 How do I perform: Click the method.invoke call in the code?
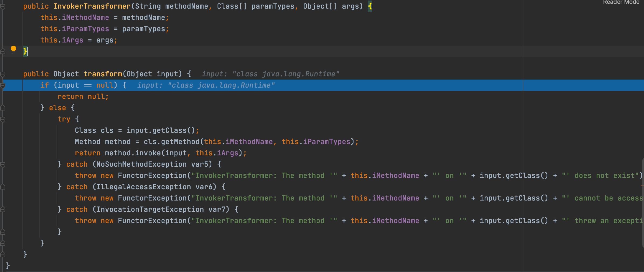[x=133, y=153]
